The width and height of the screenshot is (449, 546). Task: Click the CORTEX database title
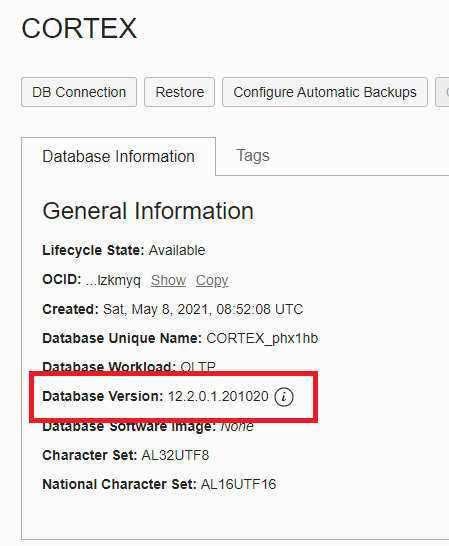click(x=79, y=28)
